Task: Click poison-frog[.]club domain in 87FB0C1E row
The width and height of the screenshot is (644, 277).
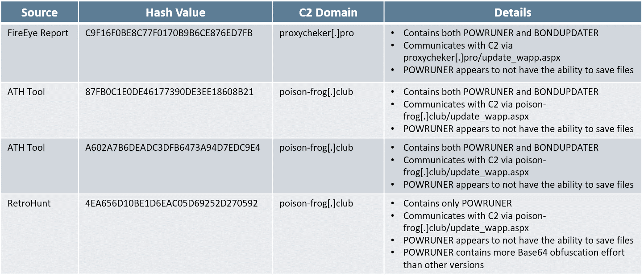Action: click(316, 92)
